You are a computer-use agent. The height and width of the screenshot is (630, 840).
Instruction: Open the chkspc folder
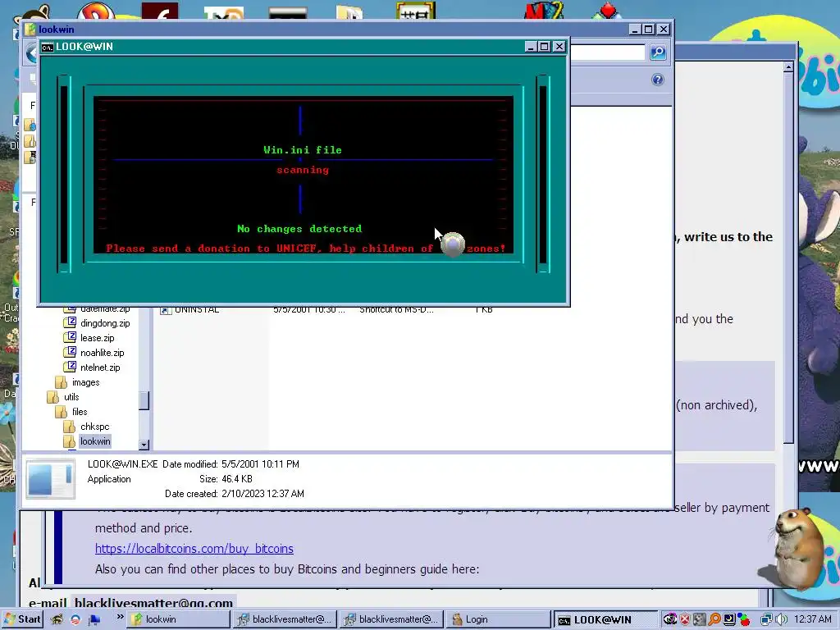point(87,427)
